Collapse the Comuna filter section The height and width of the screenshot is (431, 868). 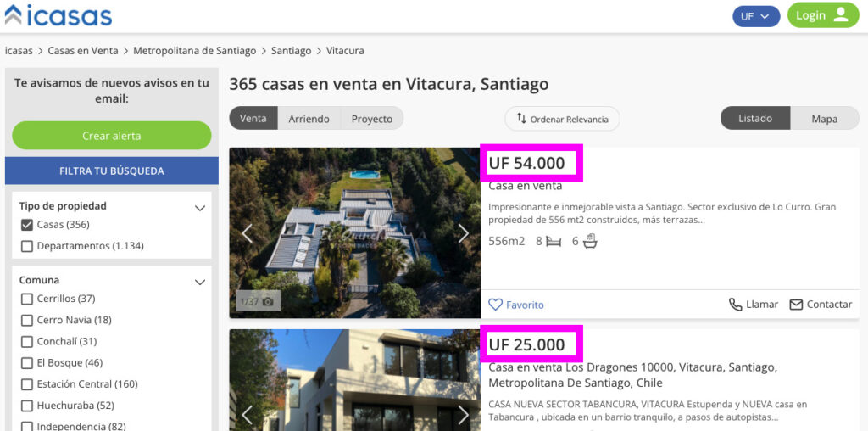pyautogui.click(x=200, y=283)
